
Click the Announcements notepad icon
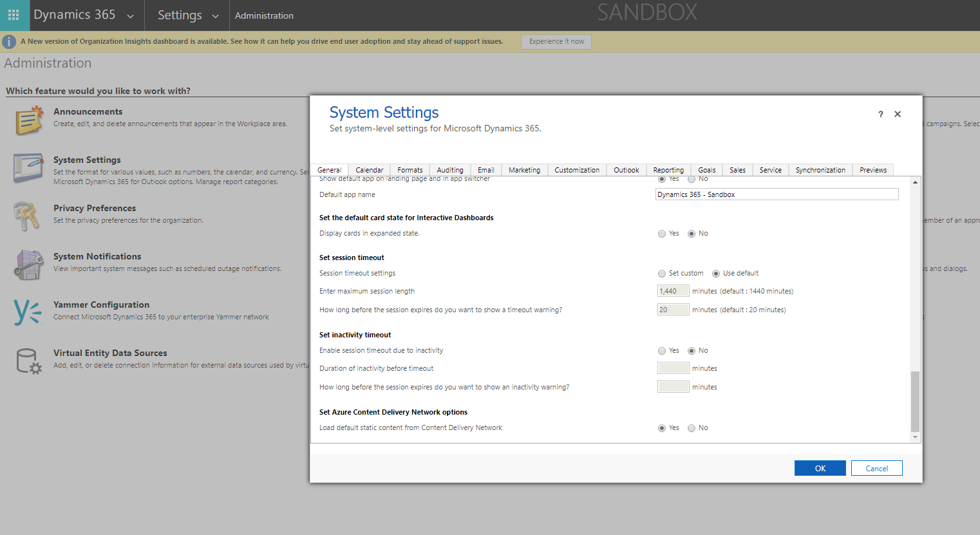point(28,120)
